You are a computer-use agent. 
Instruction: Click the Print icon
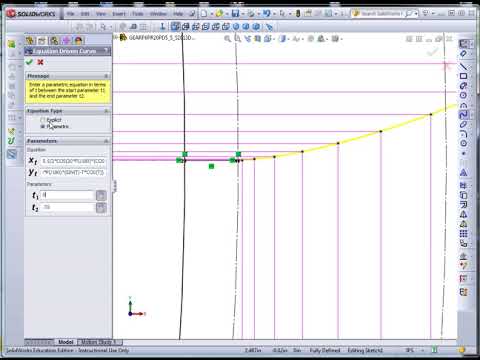[251, 14]
